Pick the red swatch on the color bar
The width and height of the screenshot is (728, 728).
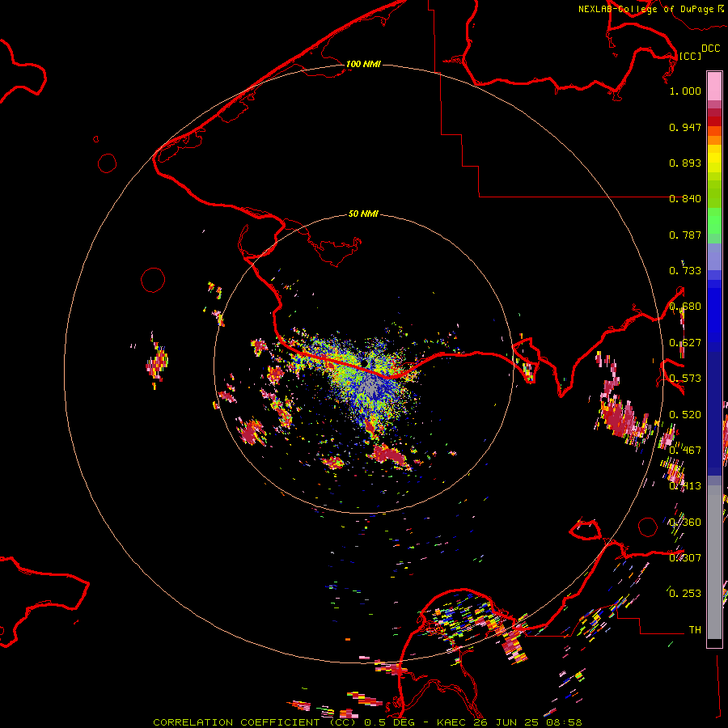click(x=714, y=121)
